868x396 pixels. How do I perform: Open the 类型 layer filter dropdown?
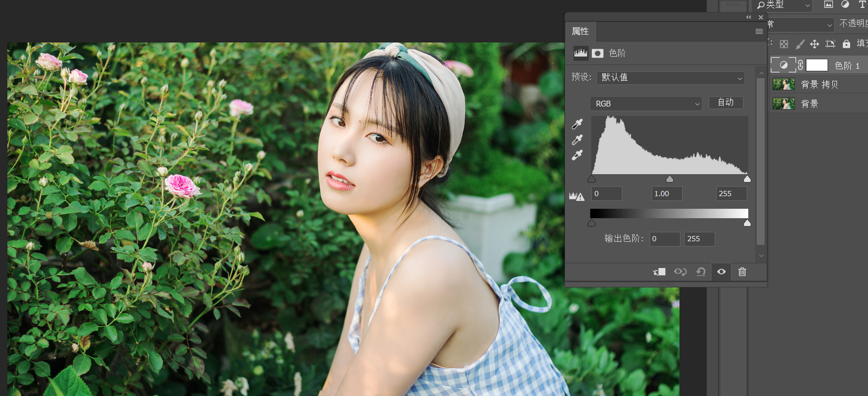pyautogui.click(x=782, y=5)
